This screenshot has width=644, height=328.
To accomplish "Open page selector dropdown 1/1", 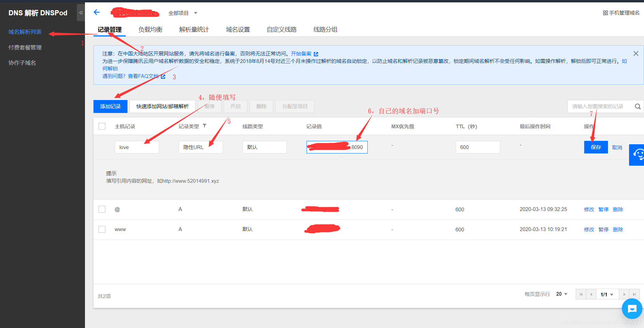I will click(607, 294).
